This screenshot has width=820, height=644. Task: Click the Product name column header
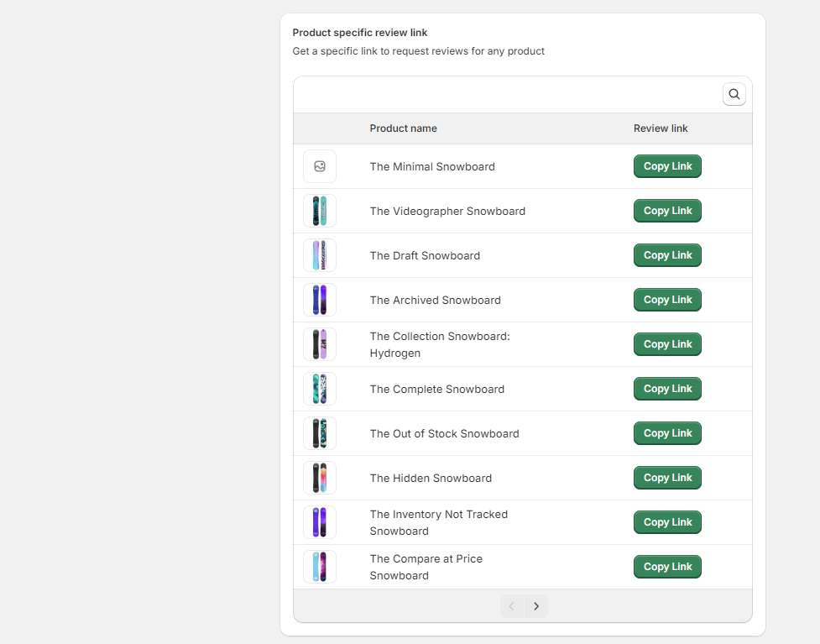coord(403,128)
